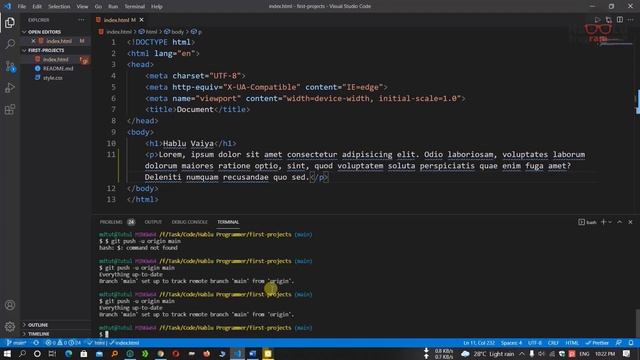Click the p breadcrumb segment
Screen dimensions: 640x360
tap(196, 31)
